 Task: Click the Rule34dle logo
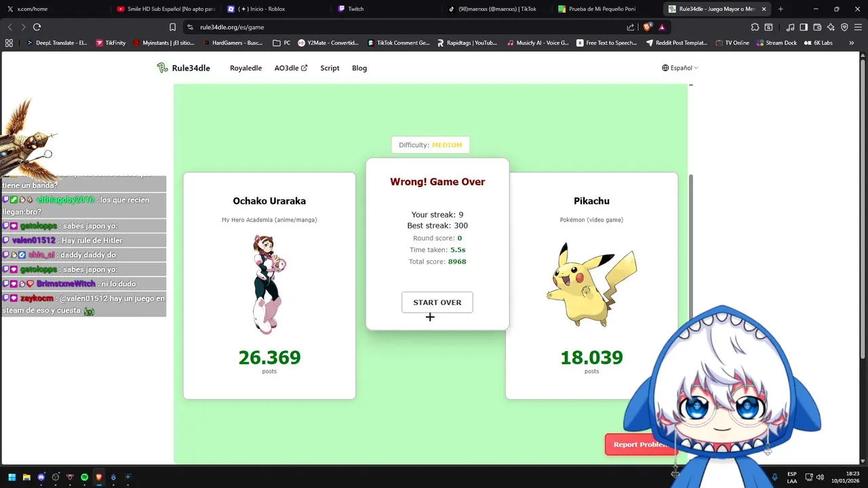tap(183, 68)
